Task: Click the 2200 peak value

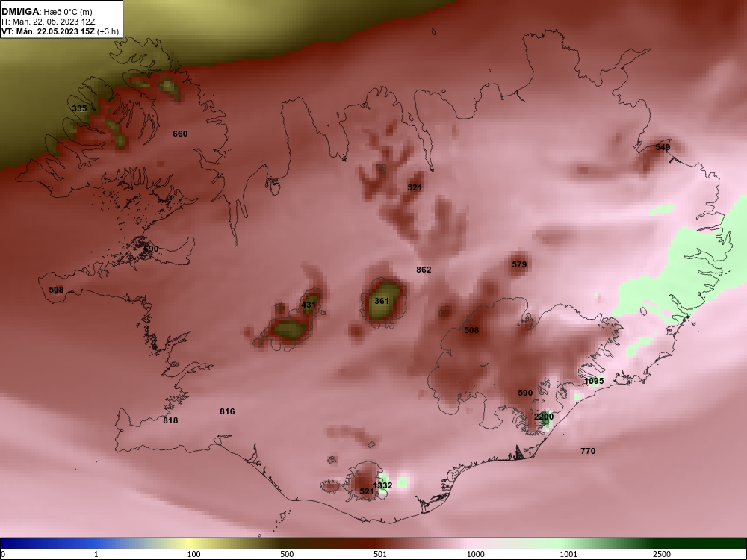Action: pyautogui.click(x=544, y=417)
